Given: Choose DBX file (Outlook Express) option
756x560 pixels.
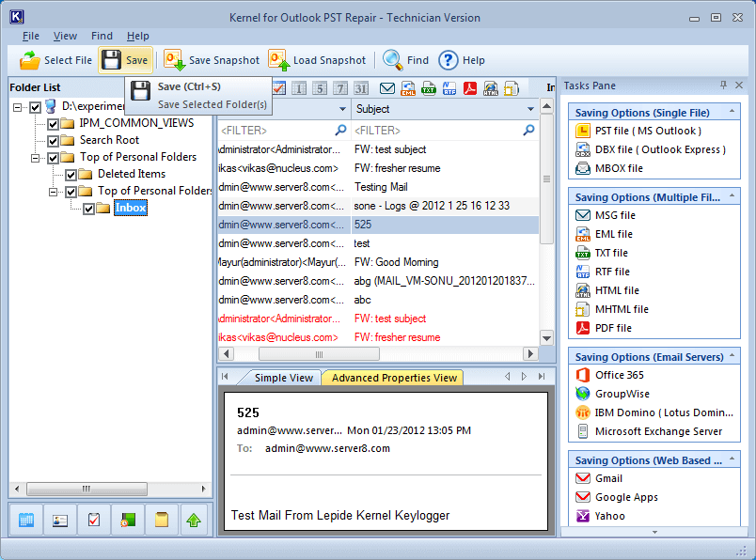Looking at the screenshot, I should (x=651, y=149).
